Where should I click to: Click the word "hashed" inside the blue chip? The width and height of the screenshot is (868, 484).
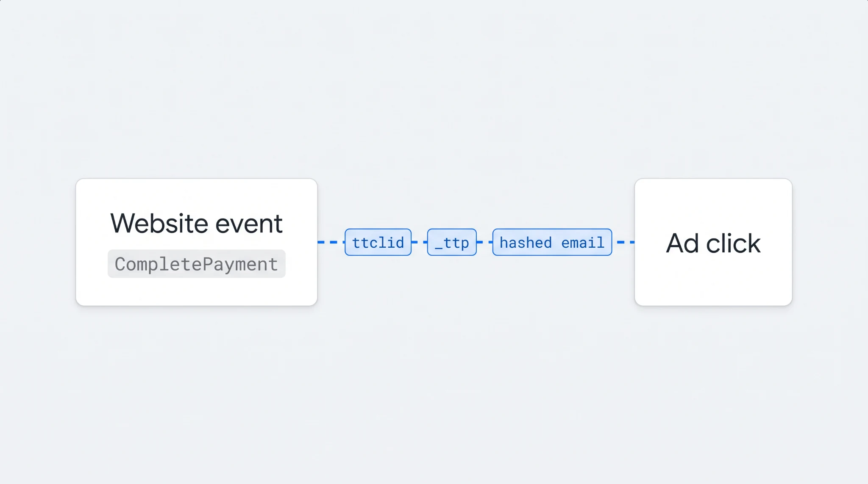point(526,242)
